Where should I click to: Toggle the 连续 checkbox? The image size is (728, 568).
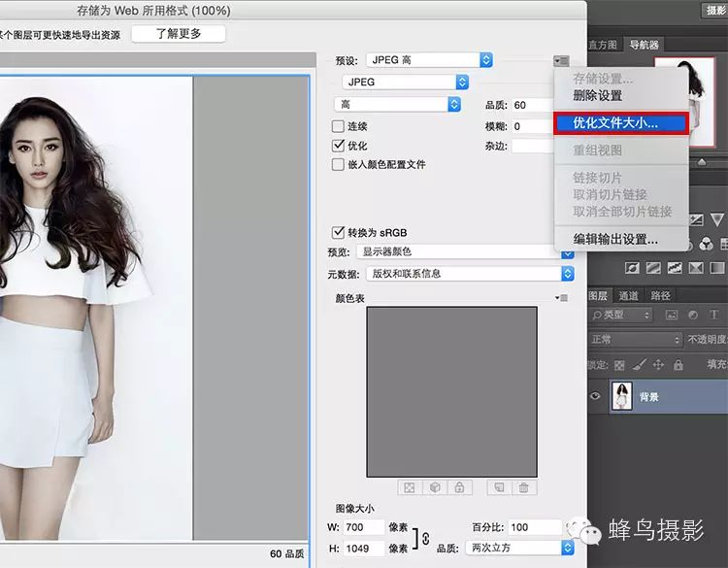[338, 126]
